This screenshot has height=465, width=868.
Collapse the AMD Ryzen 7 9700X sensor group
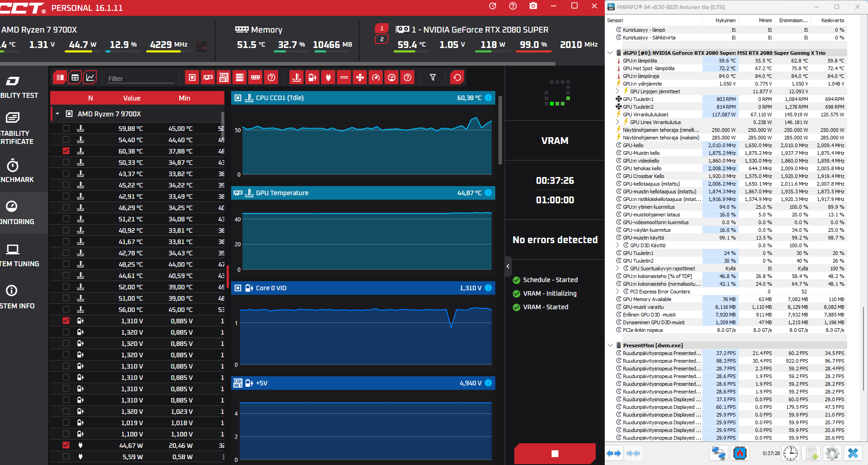(57, 114)
